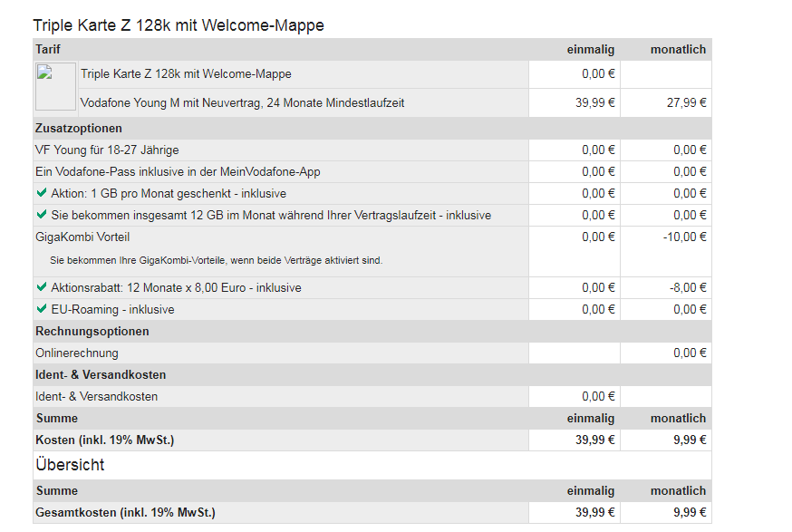
Task: Click the Ident- & Versandkosten row label below the header
Action: 96,397
